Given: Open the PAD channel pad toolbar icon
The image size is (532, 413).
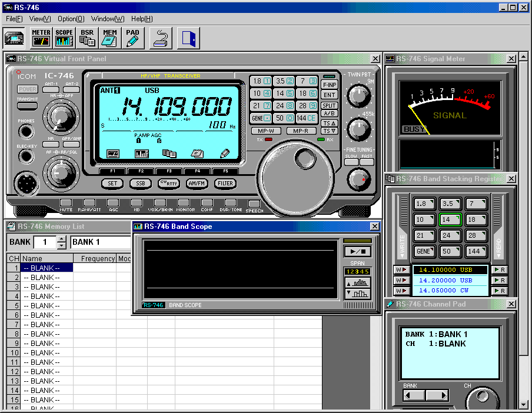Looking at the screenshot, I should point(132,38).
